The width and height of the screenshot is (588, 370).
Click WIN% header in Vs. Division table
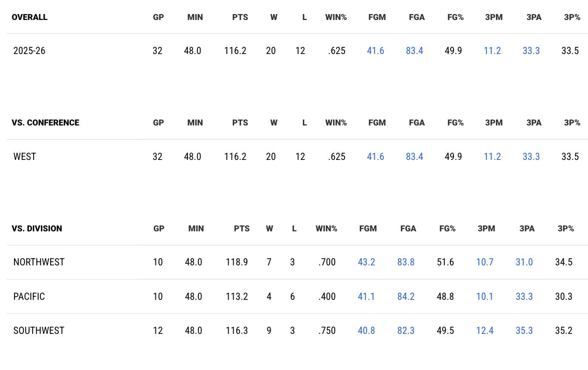point(326,229)
